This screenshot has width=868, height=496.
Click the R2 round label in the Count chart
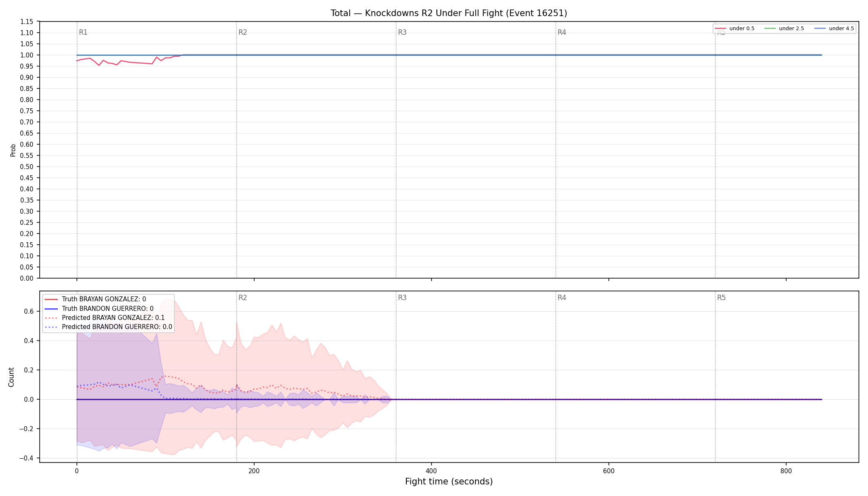pos(243,298)
